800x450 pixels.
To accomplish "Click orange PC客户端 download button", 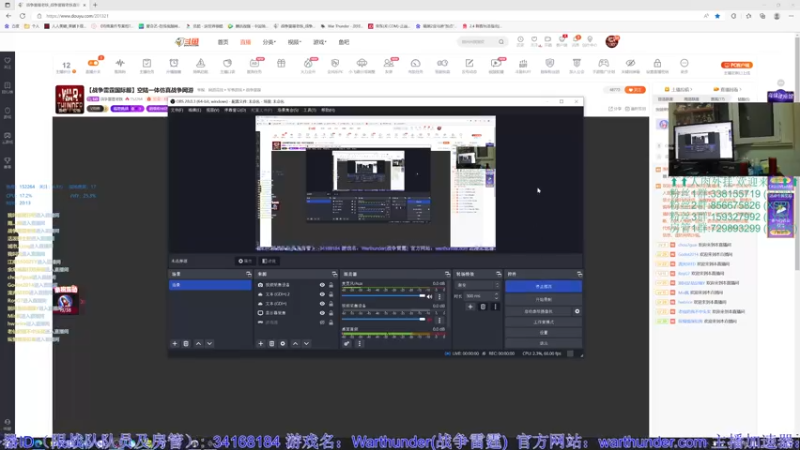I will (736, 65).
